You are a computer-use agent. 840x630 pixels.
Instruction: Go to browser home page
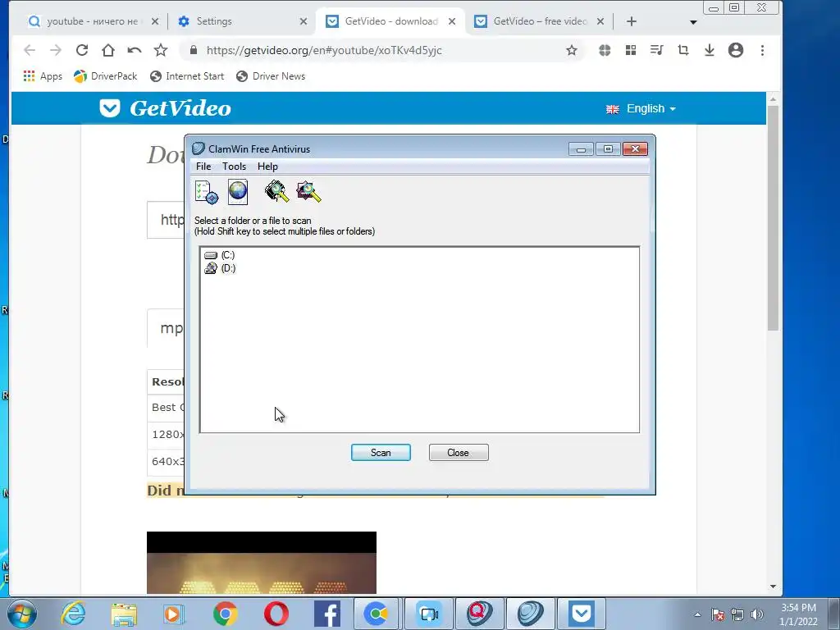[108, 50]
